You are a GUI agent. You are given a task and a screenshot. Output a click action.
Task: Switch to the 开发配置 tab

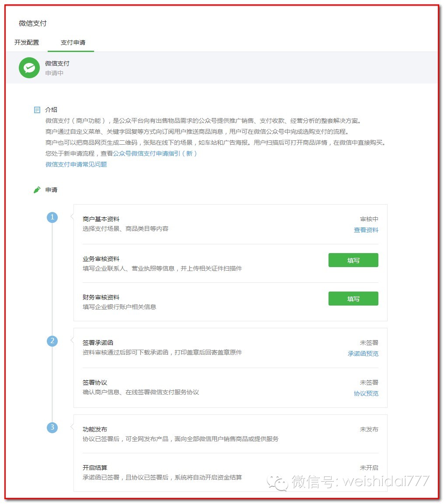coord(27,42)
